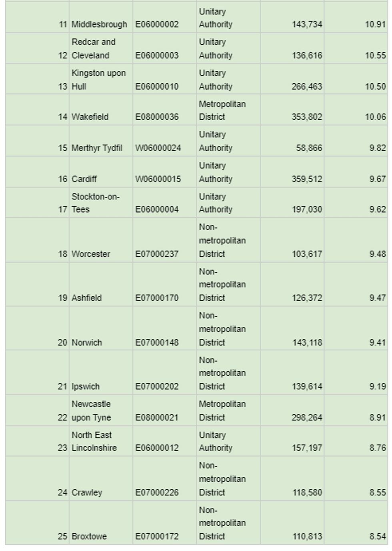
Task: Click the Merthyr Tydfil name cell
Action: coord(97,148)
